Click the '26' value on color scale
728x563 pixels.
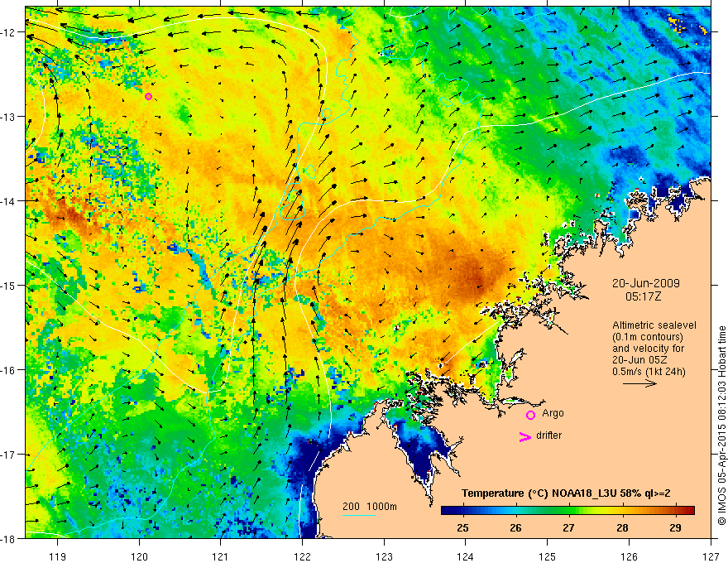(x=515, y=527)
